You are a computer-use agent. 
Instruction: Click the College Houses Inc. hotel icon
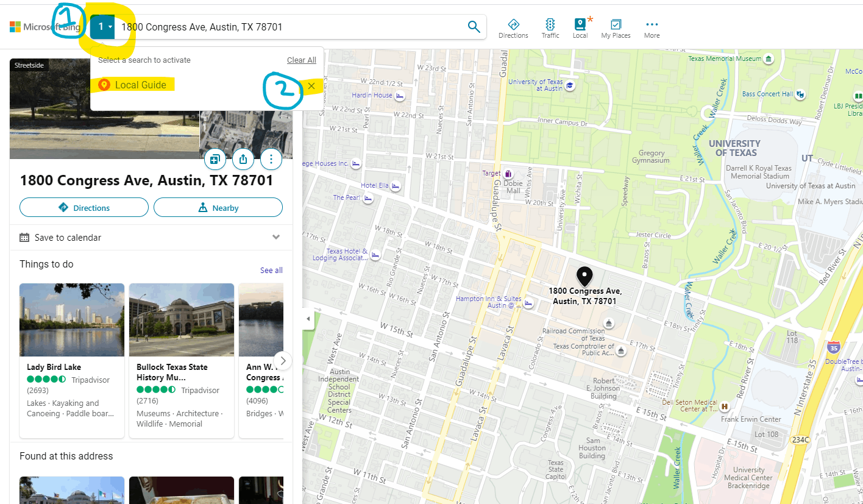coord(356,163)
